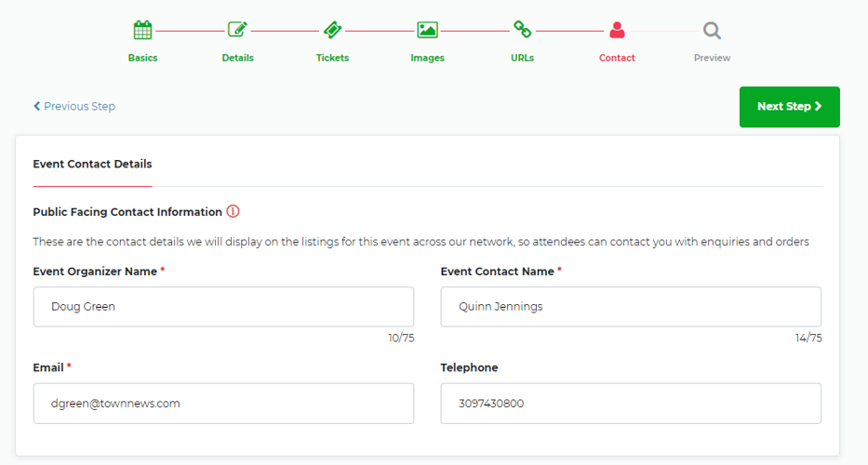This screenshot has width=868, height=465.
Task: Click the info icon beside Public Facing Contact Information
Action: (233, 211)
